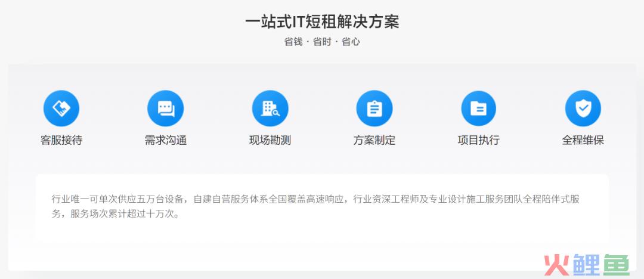Image resolution: width=644 pixels, height=279 pixels.
Task: Click the 客服接待 tag icon
Action: pos(61,108)
